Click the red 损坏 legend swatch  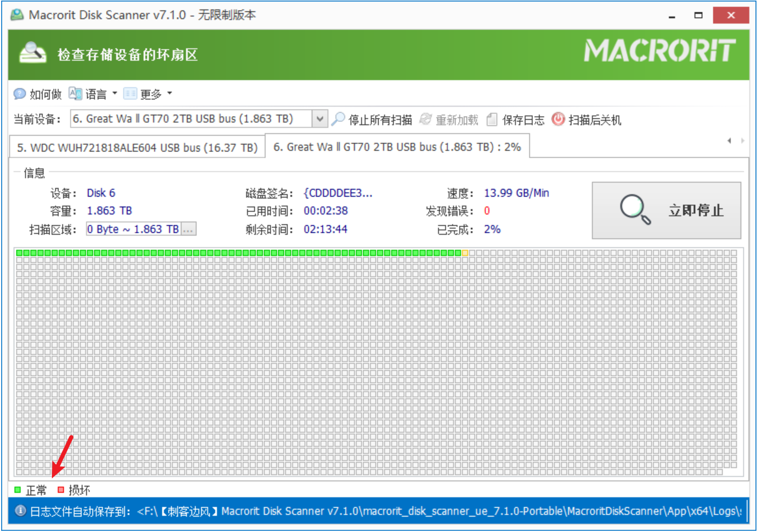[x=60, y=490]
